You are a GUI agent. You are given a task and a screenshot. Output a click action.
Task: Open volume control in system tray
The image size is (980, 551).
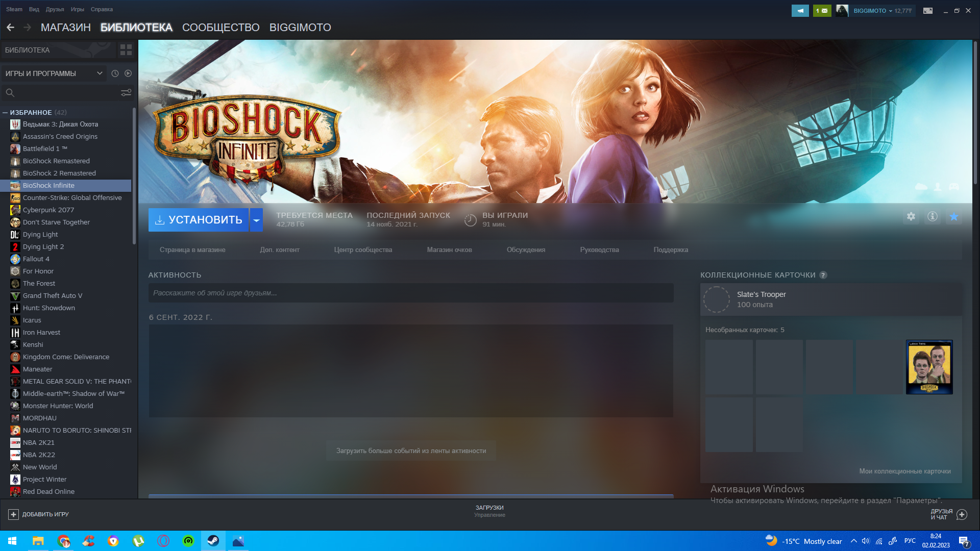[866, 541]
